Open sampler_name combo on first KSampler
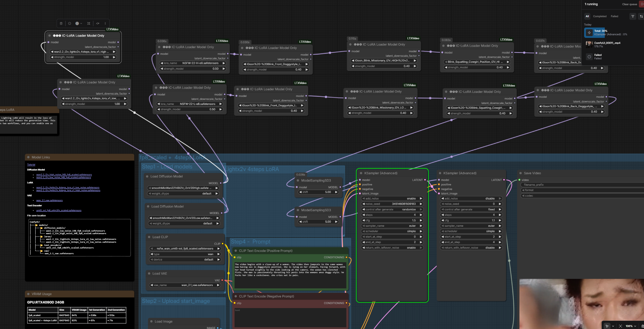Viewport: 644px width, 329px height. [392, 226]
